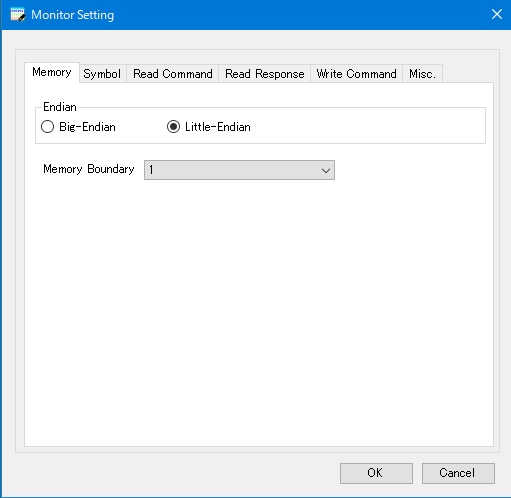
Task: Open the Misc. tab
Action: 422,74
